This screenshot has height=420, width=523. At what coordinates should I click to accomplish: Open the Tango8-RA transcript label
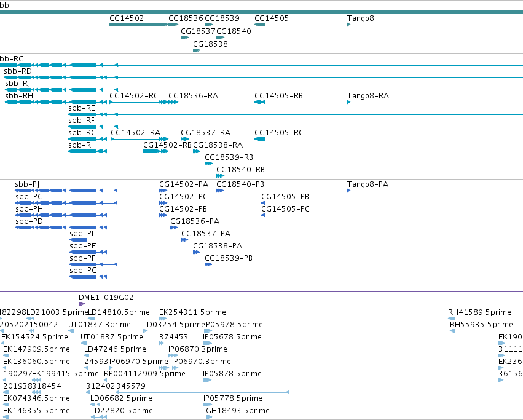(368, 96)
